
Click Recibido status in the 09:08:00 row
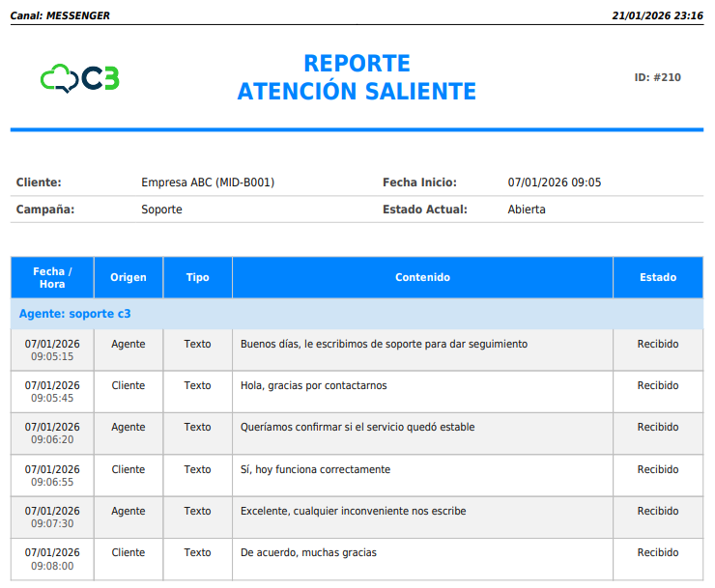658,552
